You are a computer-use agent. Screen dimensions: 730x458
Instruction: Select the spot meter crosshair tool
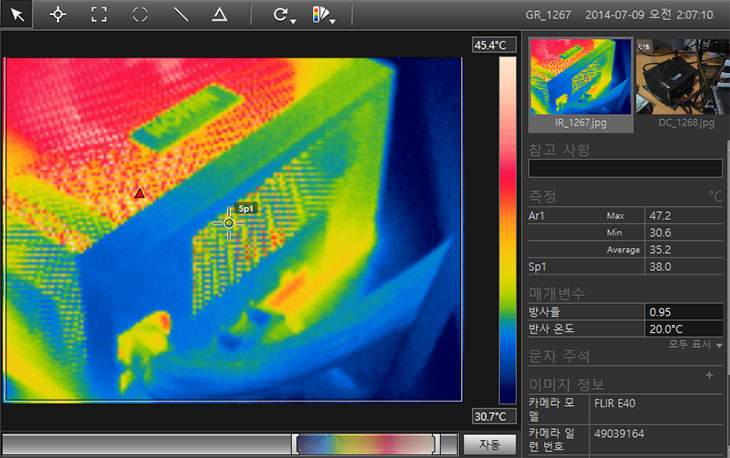[58, 14]
